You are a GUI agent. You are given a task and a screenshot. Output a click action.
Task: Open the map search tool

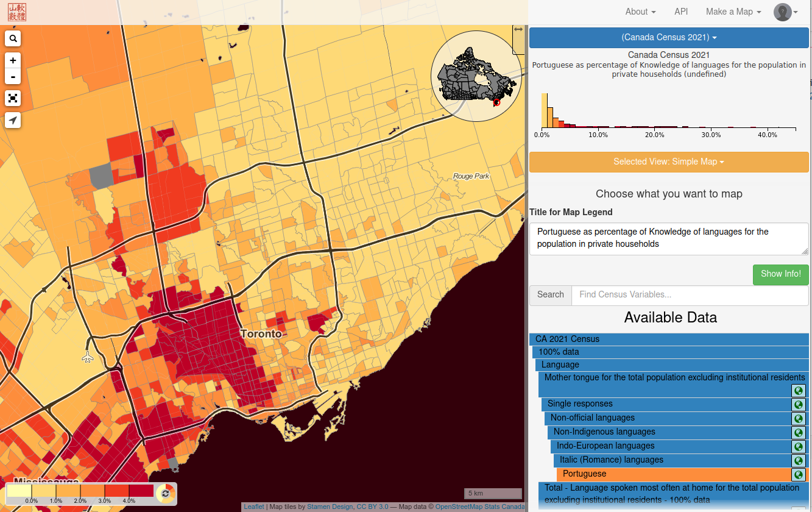pos(13,38)
